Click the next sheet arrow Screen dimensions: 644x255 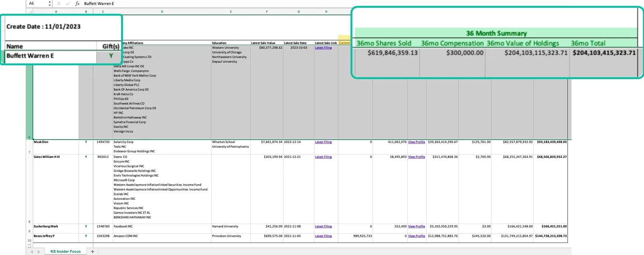pyautogui.click(x=39, y=252)
